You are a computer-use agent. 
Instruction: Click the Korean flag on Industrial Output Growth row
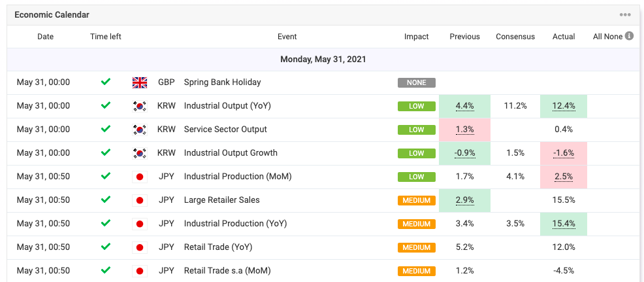140,152
